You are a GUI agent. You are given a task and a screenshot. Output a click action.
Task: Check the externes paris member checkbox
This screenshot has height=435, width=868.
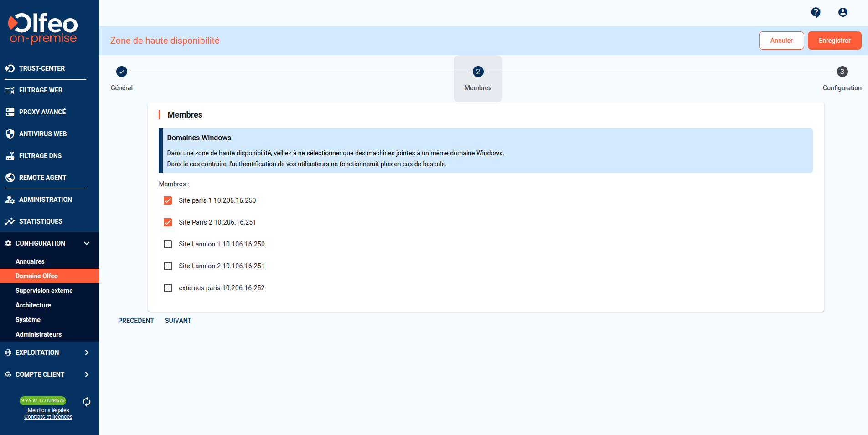click(x=168, y=288)
